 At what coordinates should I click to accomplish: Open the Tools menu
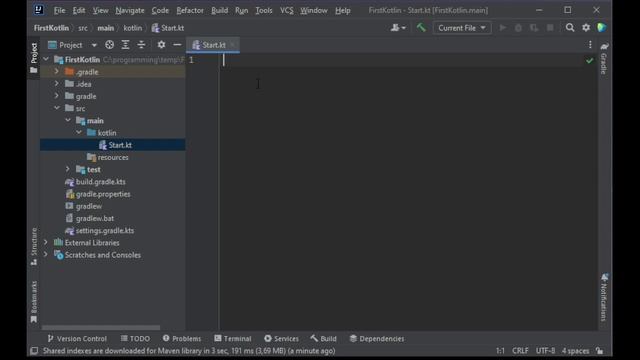(x=264, y=10)
